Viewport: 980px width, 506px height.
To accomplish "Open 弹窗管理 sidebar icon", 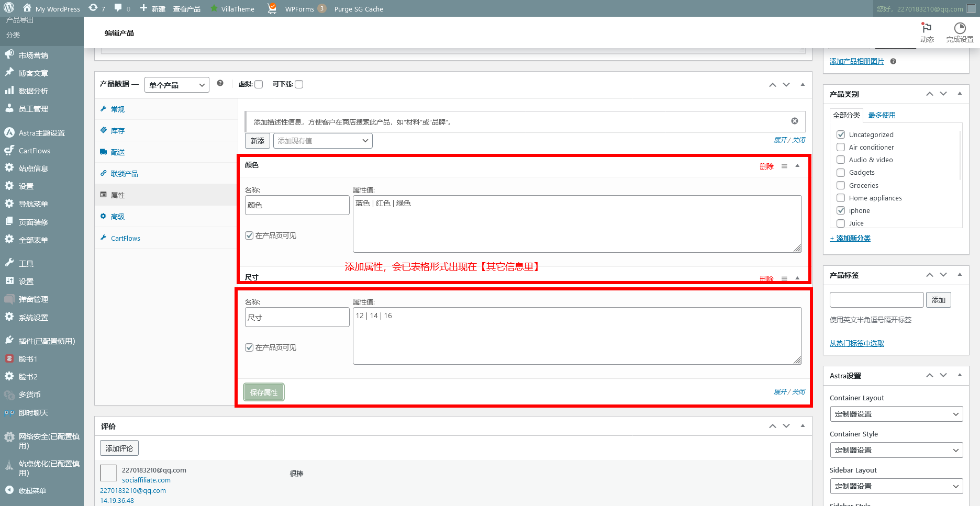I will click(x=9, y=299).
